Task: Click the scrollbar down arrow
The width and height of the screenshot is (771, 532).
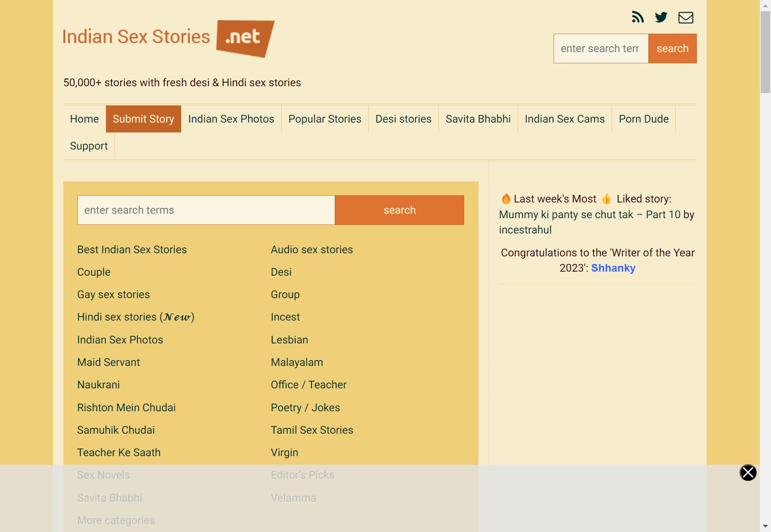Action: pos(765,526)
